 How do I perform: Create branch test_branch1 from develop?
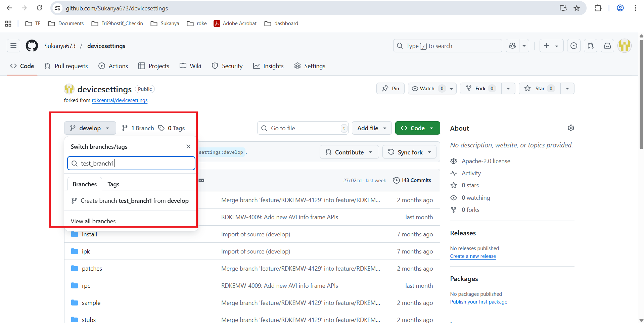point(130,201)
